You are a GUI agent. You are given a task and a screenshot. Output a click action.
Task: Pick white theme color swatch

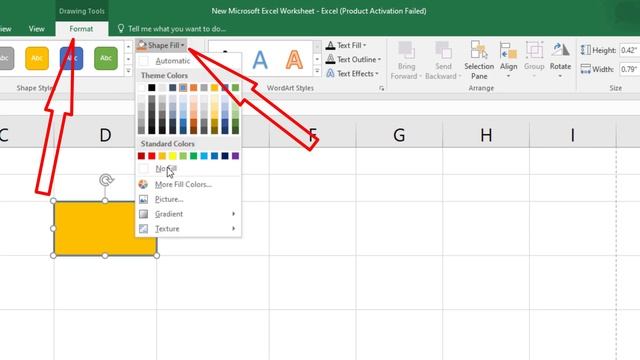[x=141, y=88]
